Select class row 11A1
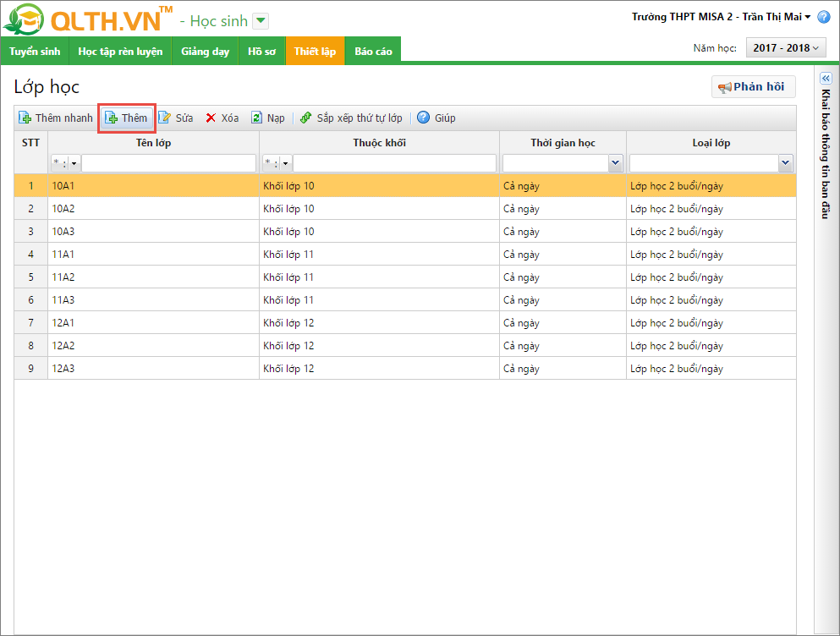840x636 pixels. (x=405, y=255)
